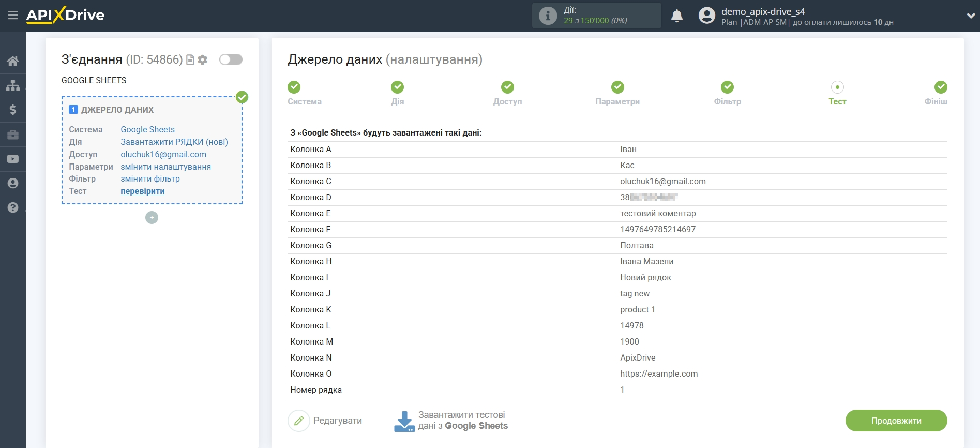Click the account avatar icon

click(x=706, y=16)
